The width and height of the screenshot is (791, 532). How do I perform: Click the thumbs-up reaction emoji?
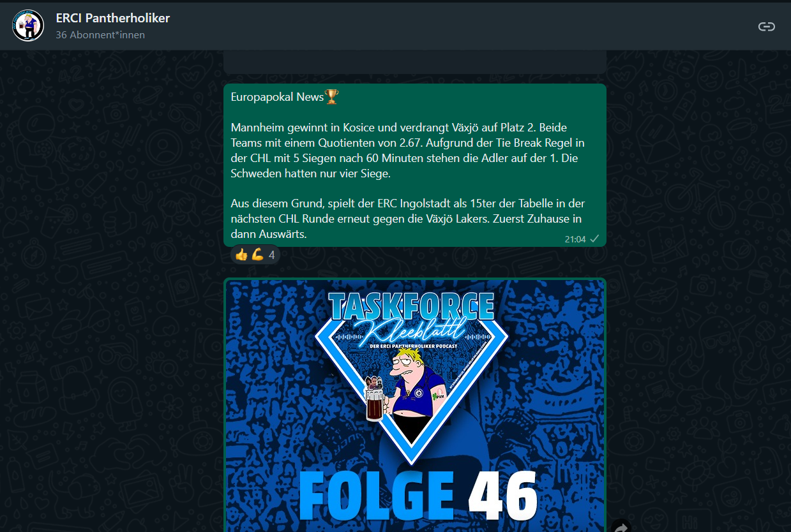241,255
